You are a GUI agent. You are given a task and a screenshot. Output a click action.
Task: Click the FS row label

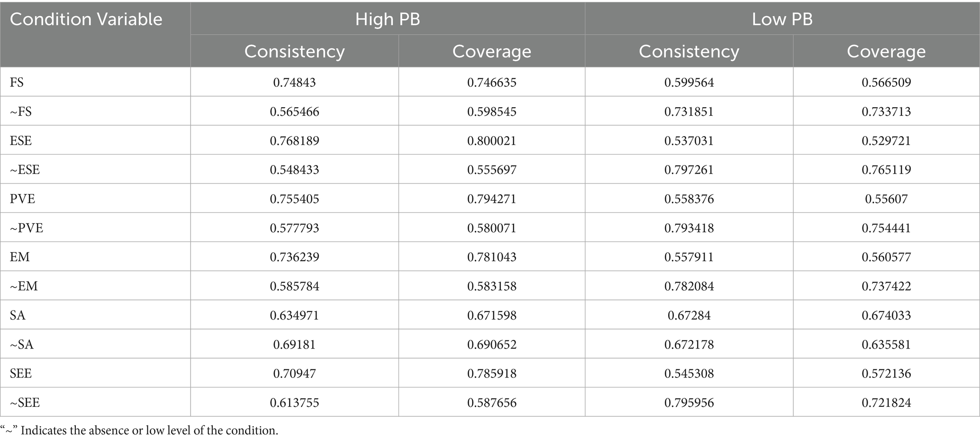tap(17, 83)
